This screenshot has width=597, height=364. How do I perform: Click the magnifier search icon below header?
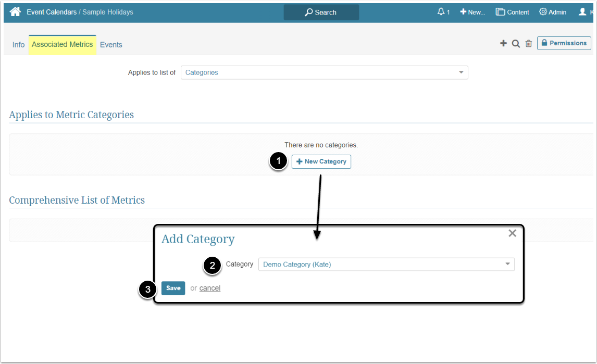pyautogui.click(x=516, y=44)
